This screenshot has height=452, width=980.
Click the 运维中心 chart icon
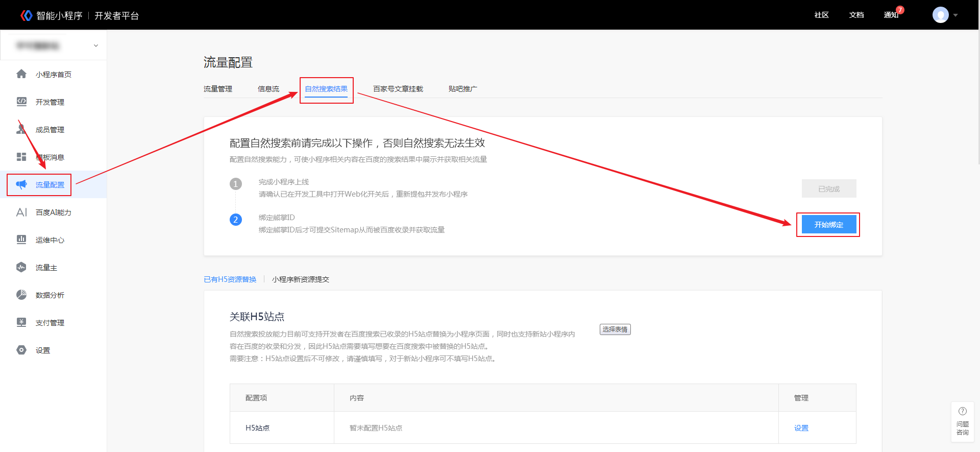click(21, 240)
